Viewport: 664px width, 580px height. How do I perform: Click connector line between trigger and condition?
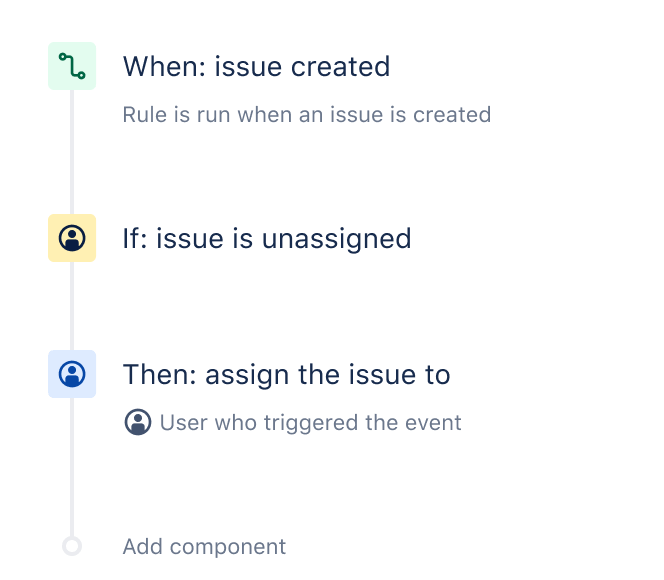[x=72, y=152]
